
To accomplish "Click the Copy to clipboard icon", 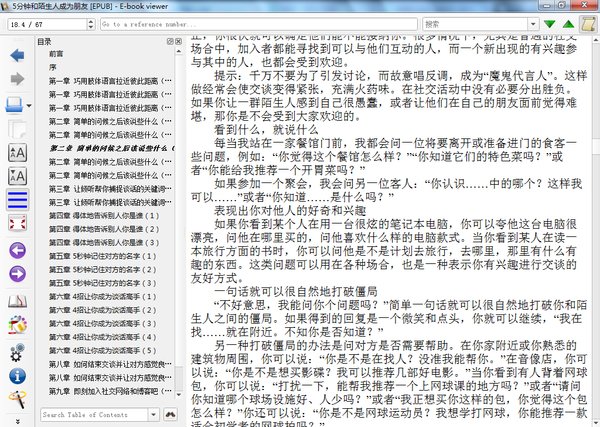I will pos(17,129).
